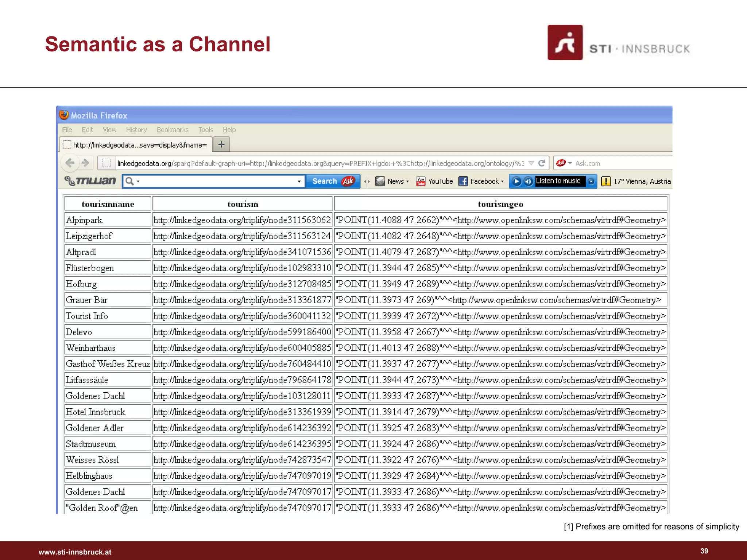The width and height of the screenshot is (747, 560).
Task: Click the speaker volume icon in toolbar
Action: tap(528, 181)
